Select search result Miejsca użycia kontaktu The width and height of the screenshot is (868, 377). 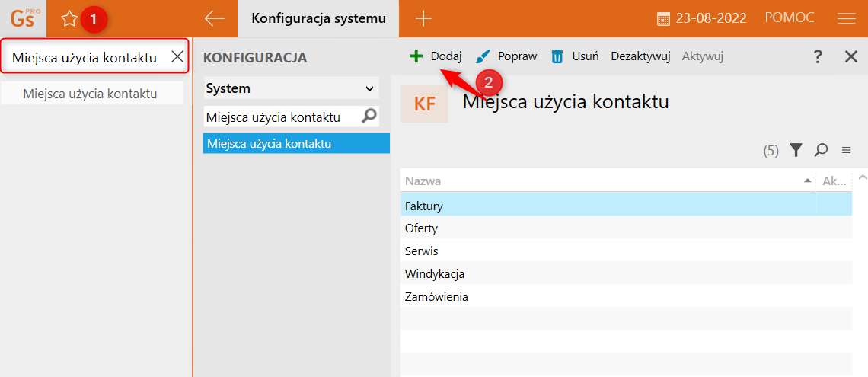tap(91, 94)
